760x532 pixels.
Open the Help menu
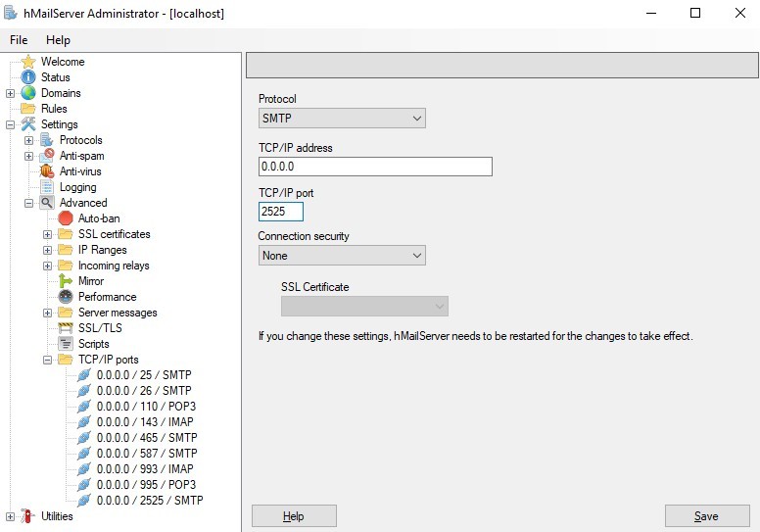pyautogui.click(x=58, y=40)
